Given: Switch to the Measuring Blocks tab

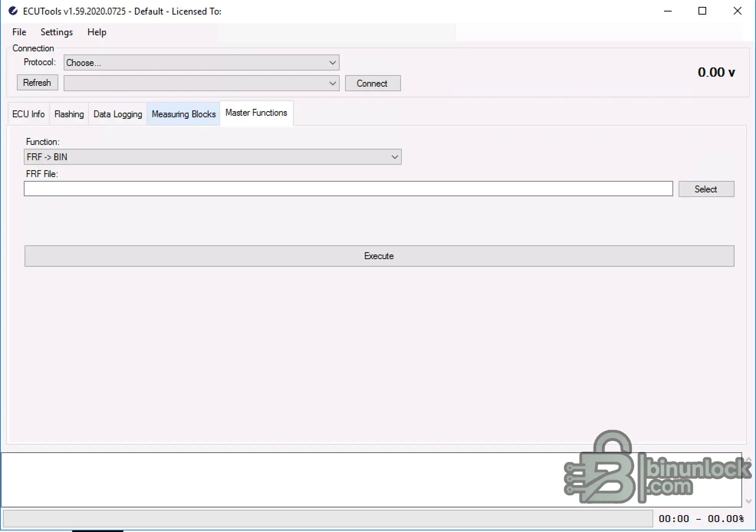Looking at the screenshot, I should [184, 114].
